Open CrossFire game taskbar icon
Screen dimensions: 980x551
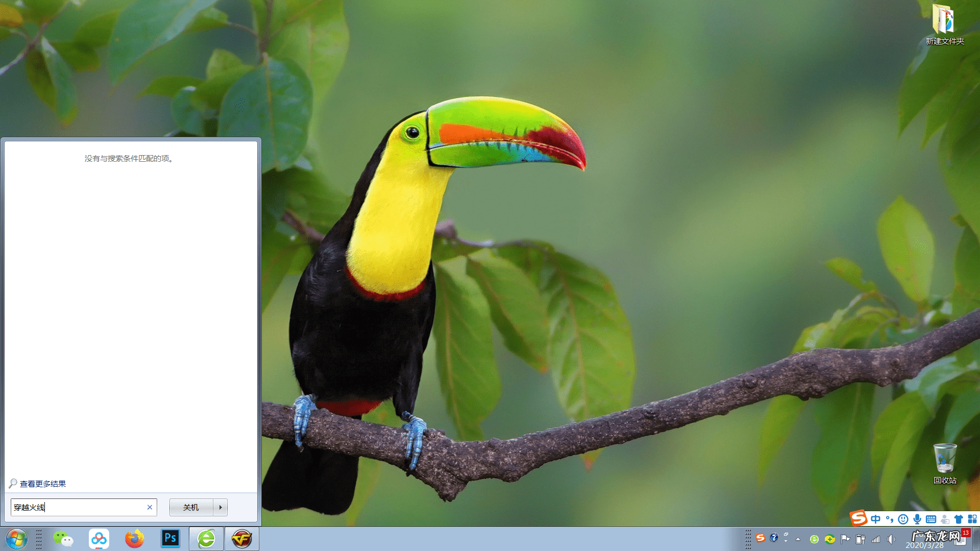242,539
